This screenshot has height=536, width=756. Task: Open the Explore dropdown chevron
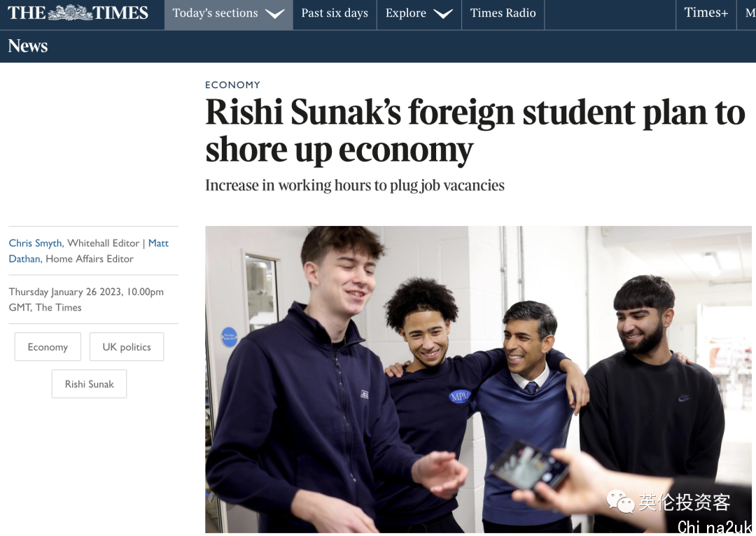(x=443, y=14)
